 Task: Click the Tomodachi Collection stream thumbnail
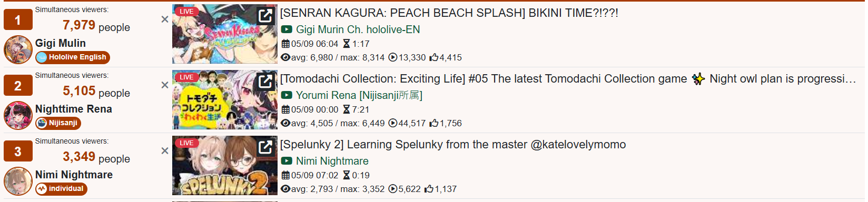[225, 100]
